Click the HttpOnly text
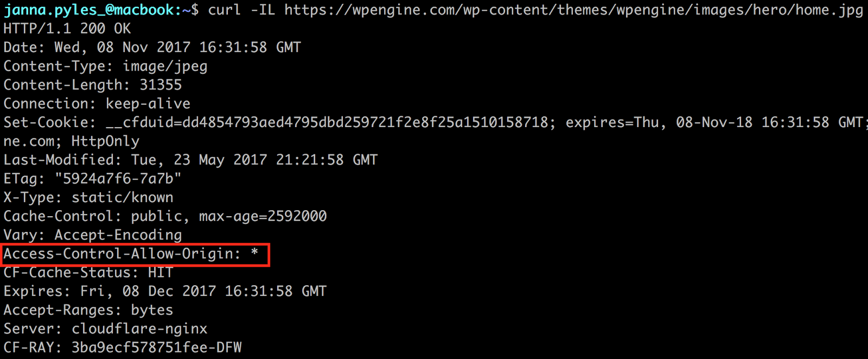The image size is (868, 359). (105, 141)
